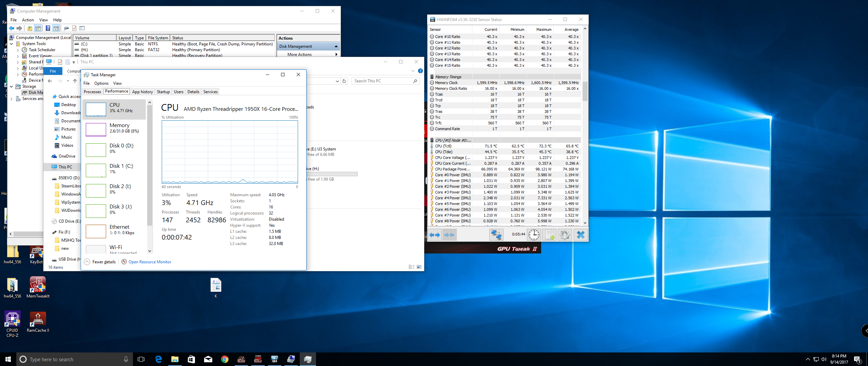Viewport: 868px width, 366px height.
Task: Click the details view toggle in File Explorer
Action: point(412,267)
